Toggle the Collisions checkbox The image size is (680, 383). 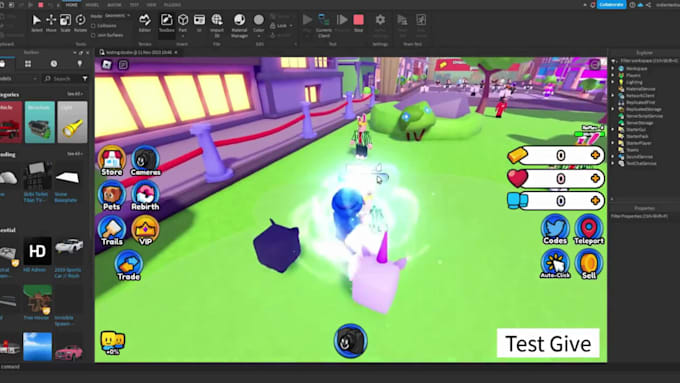click(93, 26)
